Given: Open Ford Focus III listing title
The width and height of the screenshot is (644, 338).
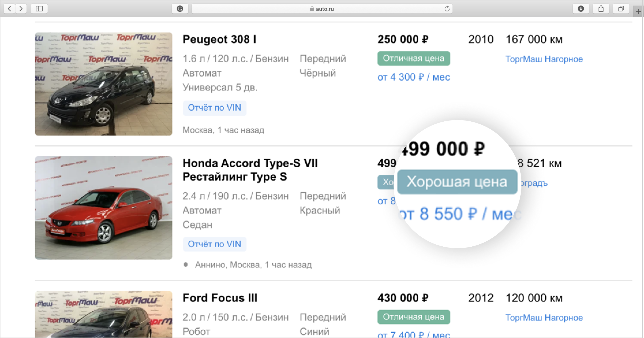Looking at the screenshot, I should point(220,298).
